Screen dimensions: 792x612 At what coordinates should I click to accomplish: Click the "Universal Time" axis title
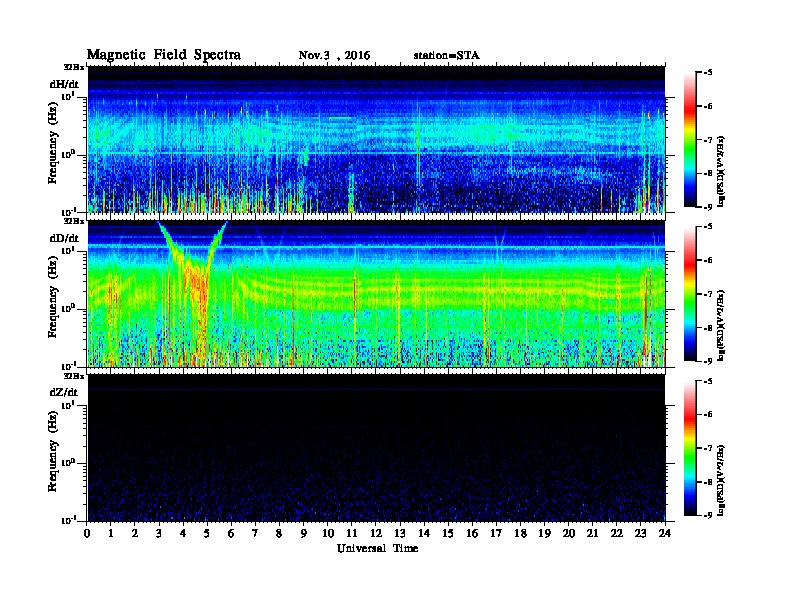tap(377, 548)
